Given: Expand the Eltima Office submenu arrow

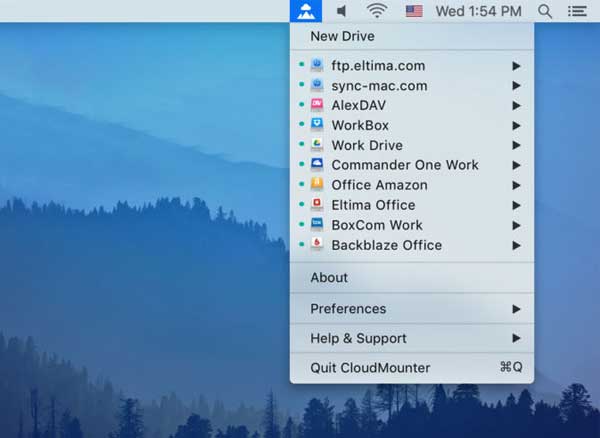Looking at the screenshot, I should tap(517, 205).
